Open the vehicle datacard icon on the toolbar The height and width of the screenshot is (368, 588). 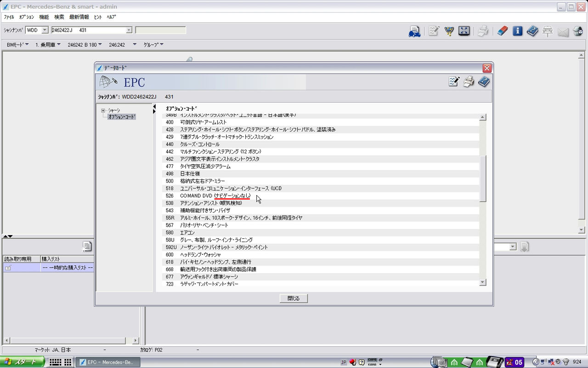tap(413, 30)
